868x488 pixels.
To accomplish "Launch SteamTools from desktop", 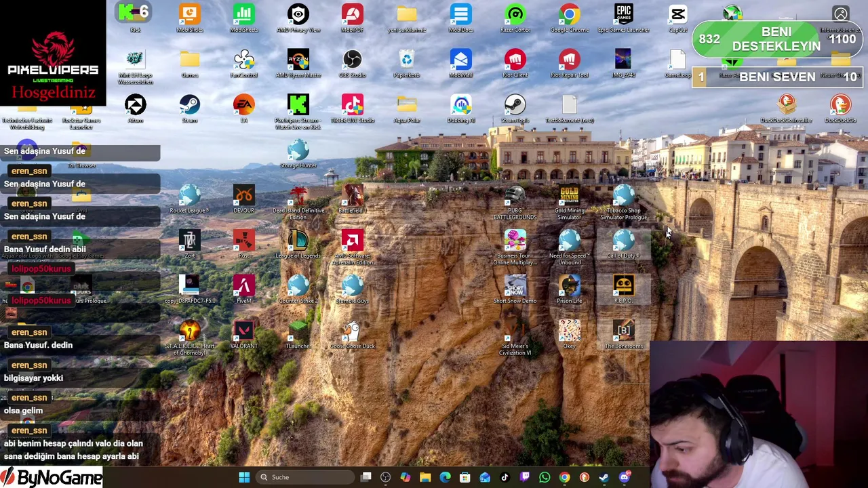I will click(515, 109).
